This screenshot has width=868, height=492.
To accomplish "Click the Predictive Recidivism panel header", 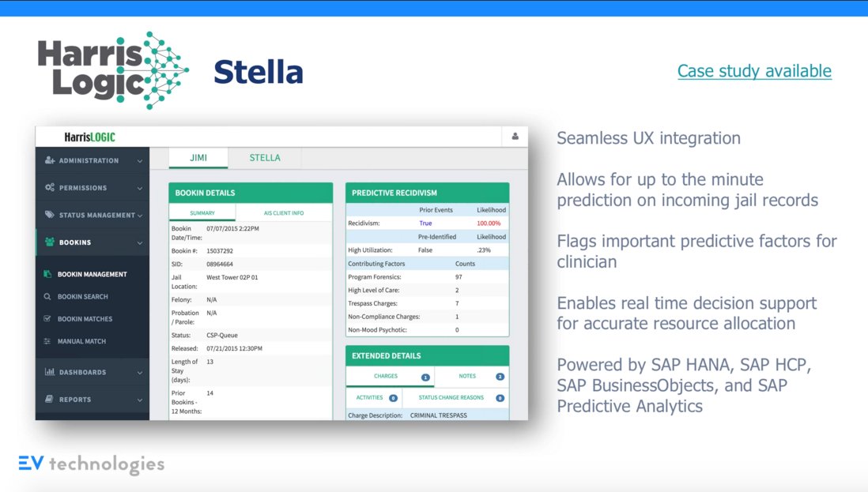I will pyautogui.click(x=428, y=193).
